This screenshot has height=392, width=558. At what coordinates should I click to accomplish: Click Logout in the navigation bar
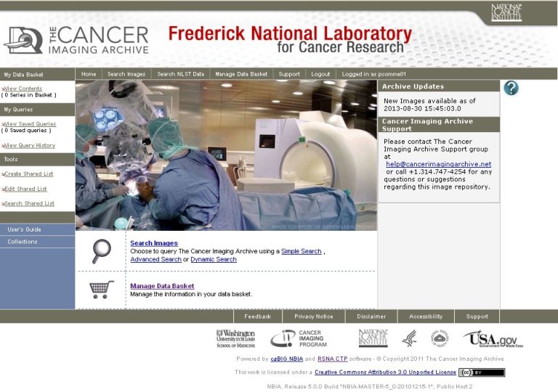click(x=320, y=74)
